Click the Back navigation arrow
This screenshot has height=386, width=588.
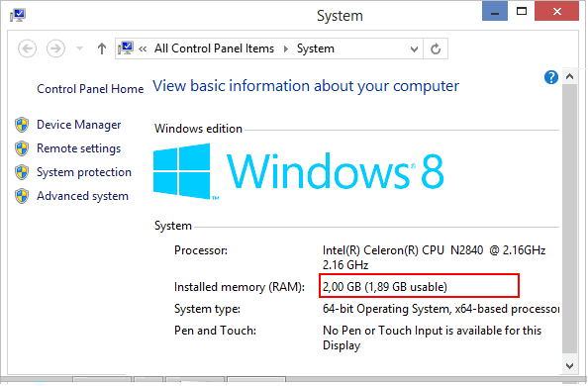click(28, 48)
